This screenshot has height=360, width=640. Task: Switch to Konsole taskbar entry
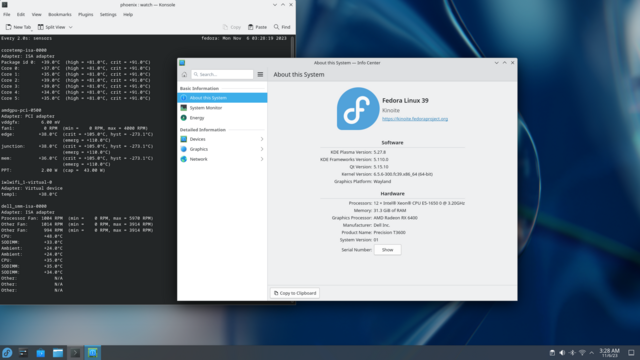click(x=75, y=353)
